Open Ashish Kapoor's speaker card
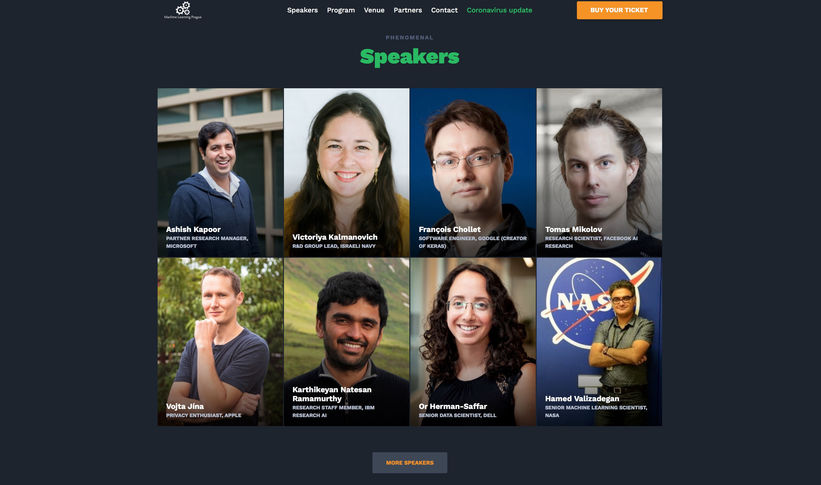Screen dimensions: 821x485 click(x=220, y=172)
